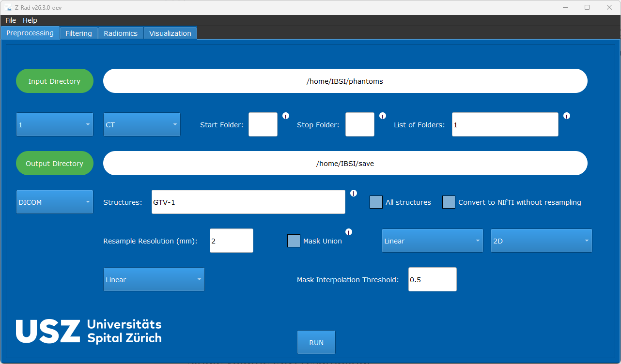This screenshot has width=621, height=364.
Task: Click the RUN button
Action: pyautogui.click(x=316, y=342)
